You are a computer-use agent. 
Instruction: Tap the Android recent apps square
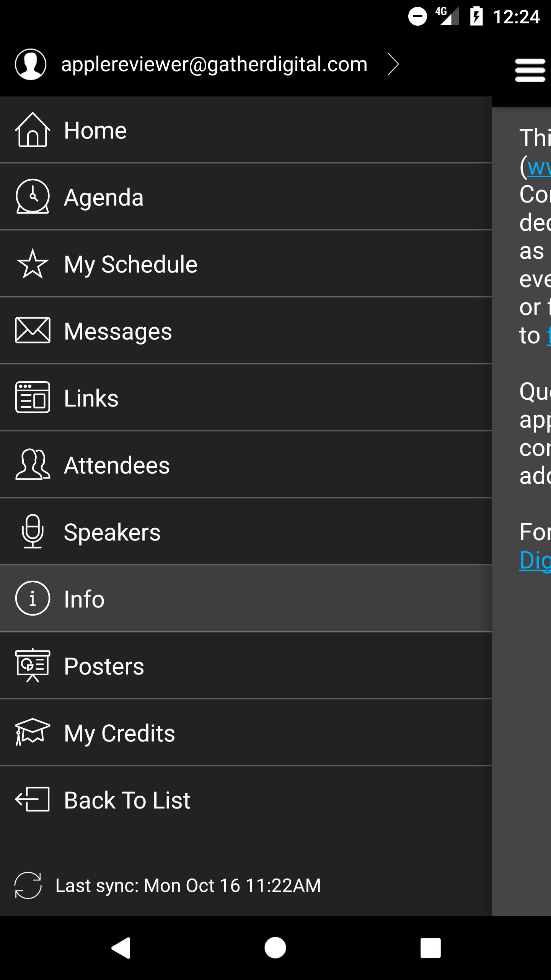click(x=430, y=948)
